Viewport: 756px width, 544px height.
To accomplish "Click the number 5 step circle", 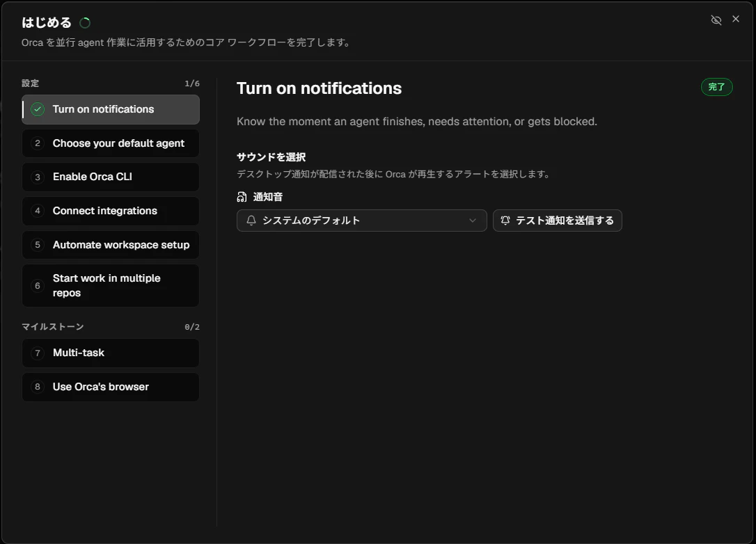I will pyautogui.click(x=38, y=245).
